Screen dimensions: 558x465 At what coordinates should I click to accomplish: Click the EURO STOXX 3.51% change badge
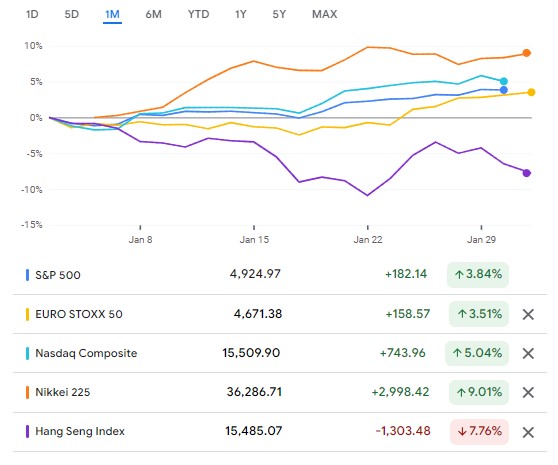tap(479, 314)
